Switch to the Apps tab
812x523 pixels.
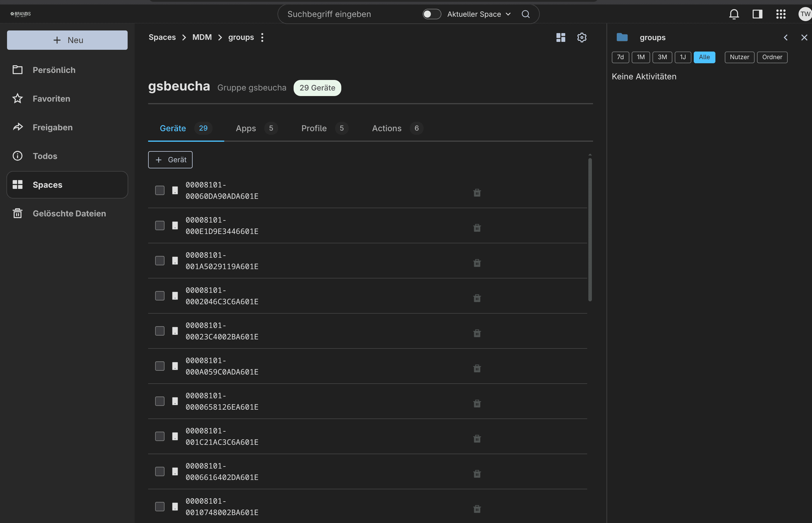click(256, 128)
